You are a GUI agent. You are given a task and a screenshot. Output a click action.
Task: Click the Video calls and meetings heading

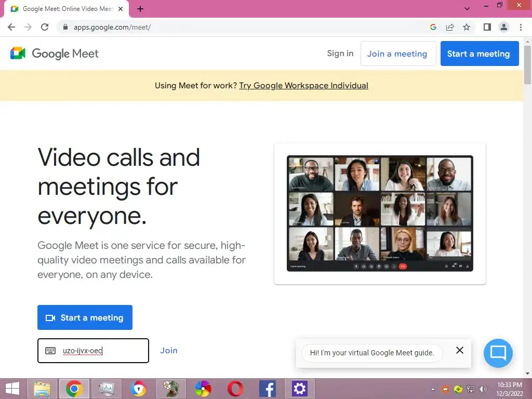click(119, 187)
